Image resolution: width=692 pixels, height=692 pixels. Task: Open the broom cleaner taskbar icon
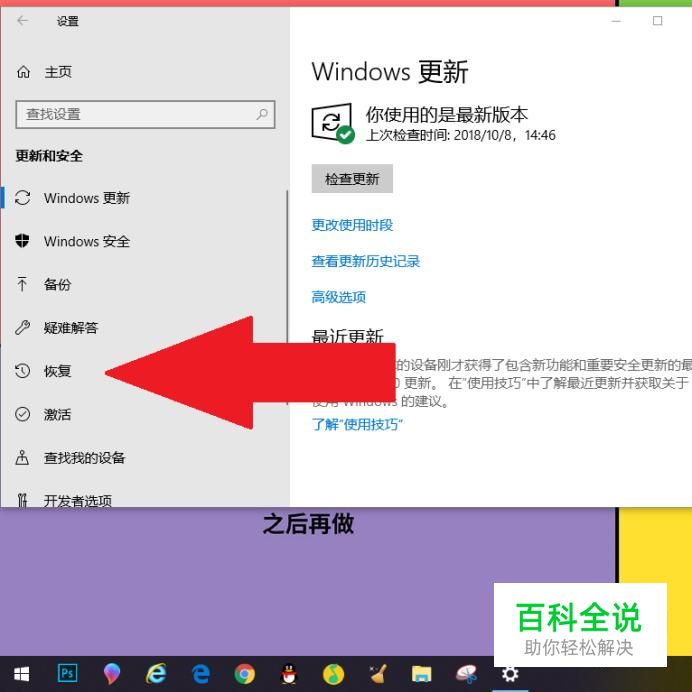point(378,674)
